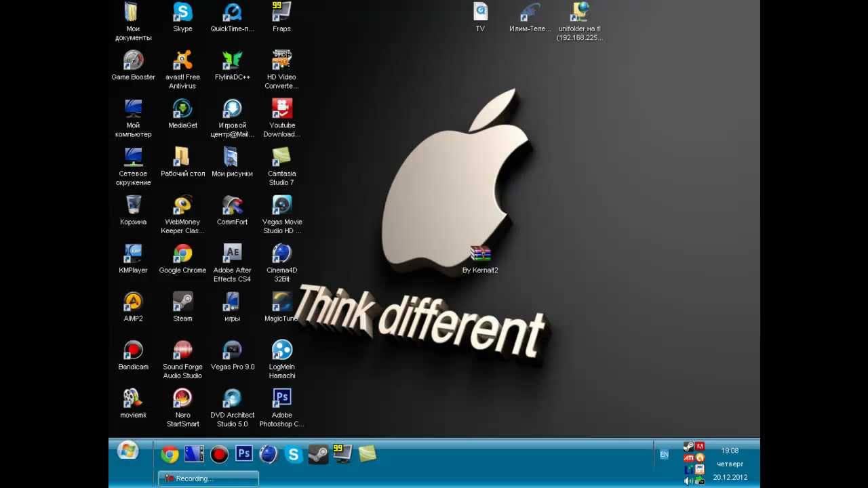Open Sound Forge Audio Studio desktop shortcut
Image resolution: width=868 pixels, height=488 pixels.
(182, 359)
